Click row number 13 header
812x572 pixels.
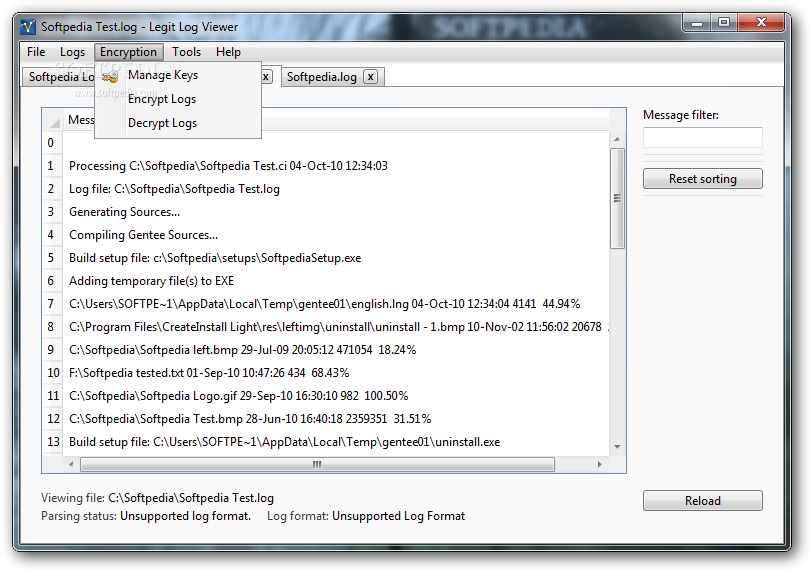pos(53,442)
